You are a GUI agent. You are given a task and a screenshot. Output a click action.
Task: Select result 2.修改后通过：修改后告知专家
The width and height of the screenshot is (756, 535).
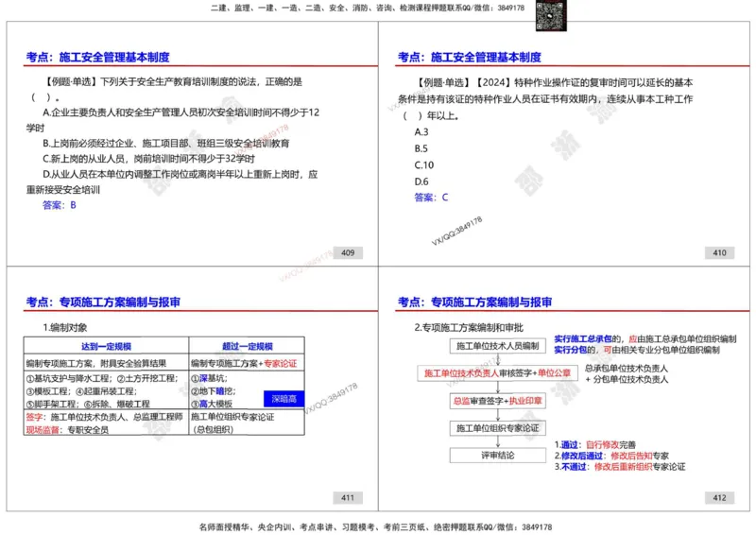[x=611, y=456]
